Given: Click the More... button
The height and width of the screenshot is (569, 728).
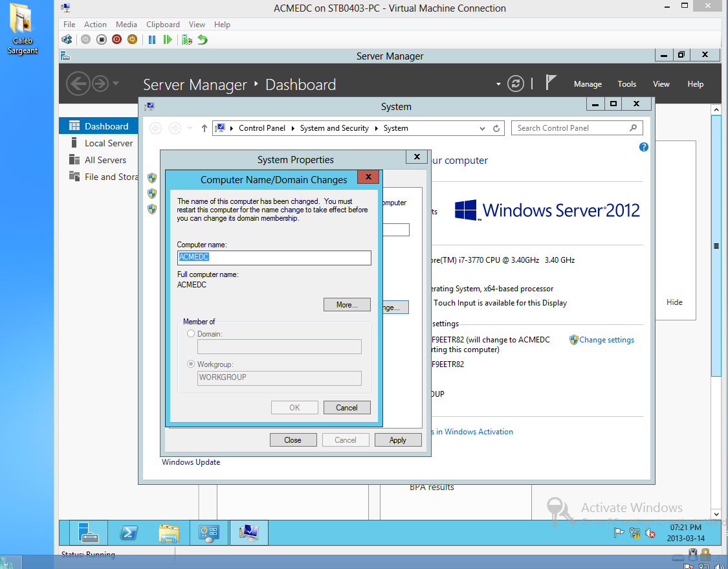Looking at the screenshot, I should pyautogui.click(x=347, y=305).
